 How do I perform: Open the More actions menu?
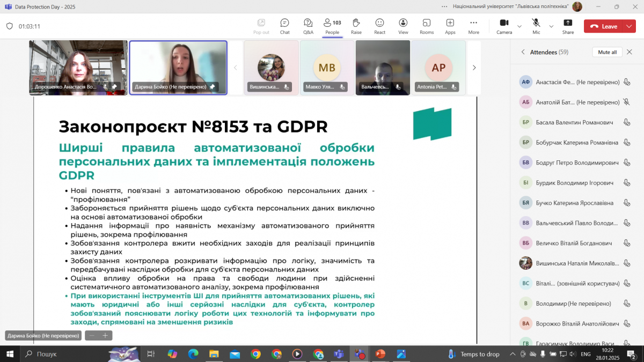pyautogui.click(x=473, y=25)
